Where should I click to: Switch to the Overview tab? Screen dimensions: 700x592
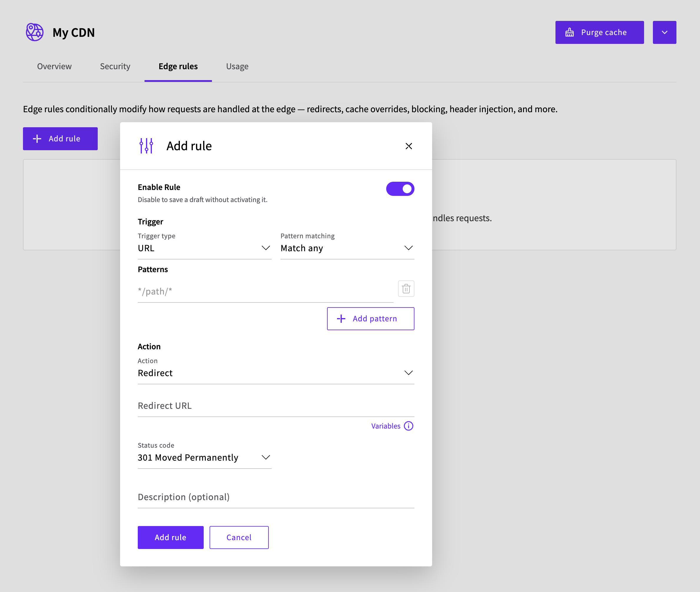54,66
